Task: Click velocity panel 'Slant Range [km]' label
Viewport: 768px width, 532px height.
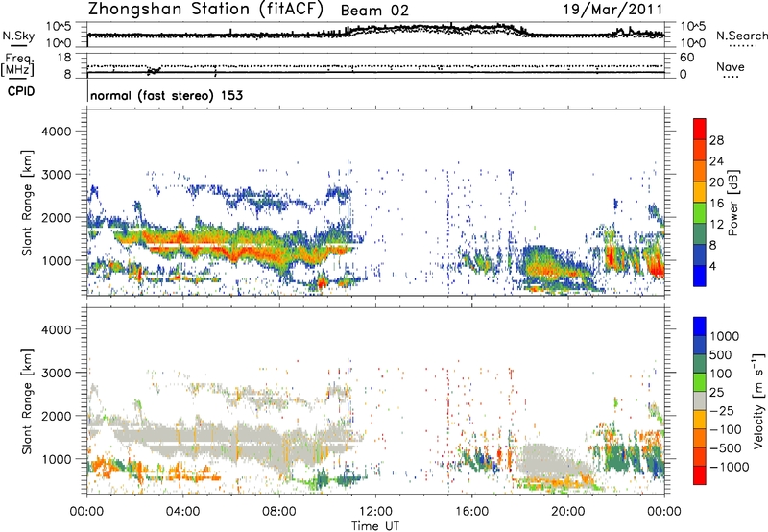Action: point(27,401)
